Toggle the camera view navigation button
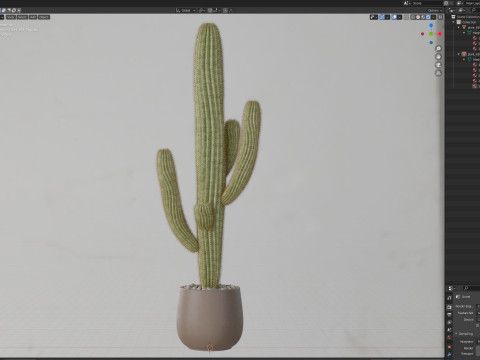The height and width of the screenshot is (360, 480). coord(438,65)
